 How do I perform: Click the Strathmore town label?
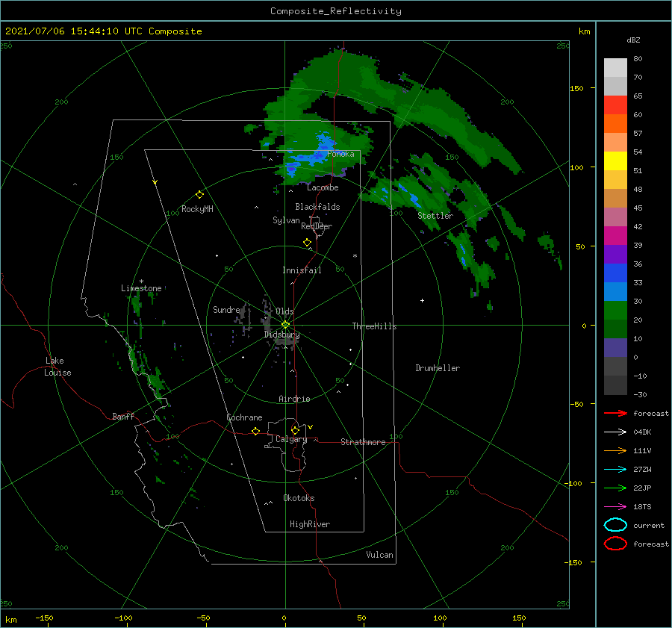(x=363, y=442)
